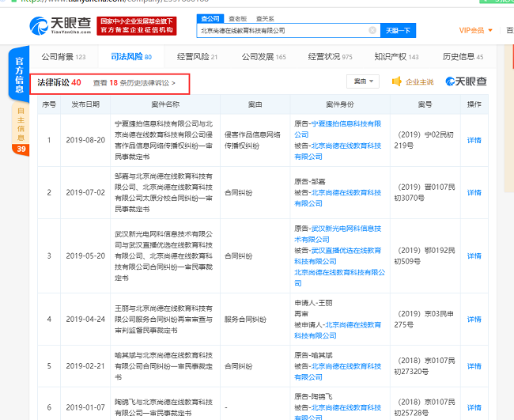Click case number (2018)京0107民初27320号
Screen dimensions: 514x420
point(425,366)
